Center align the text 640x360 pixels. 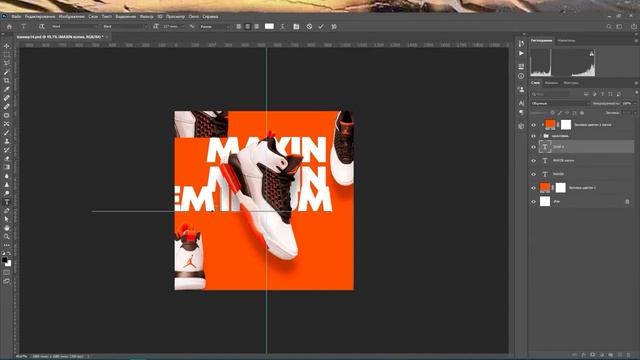click(x=248, y=27)
